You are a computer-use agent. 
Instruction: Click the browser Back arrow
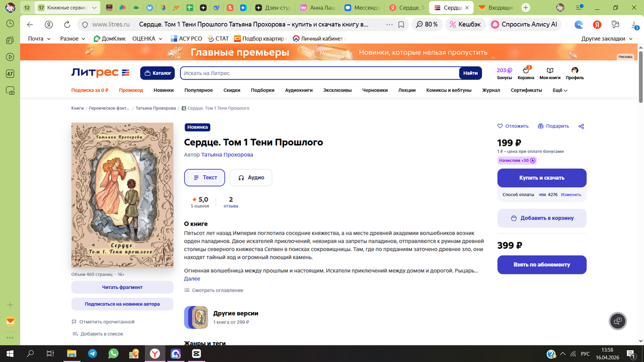pyautogui.click(x=30, y=25)
